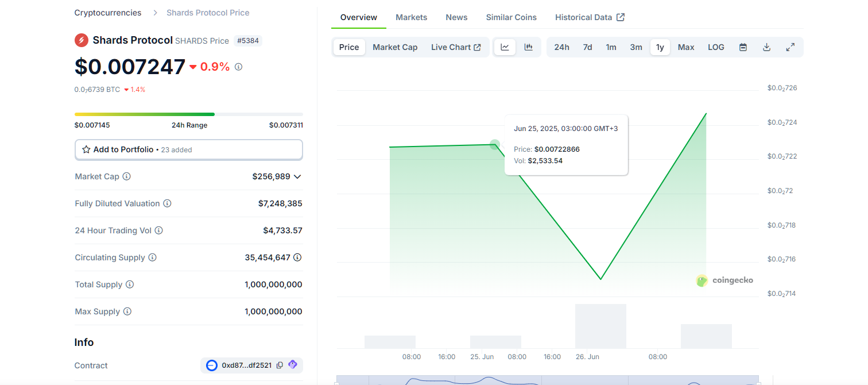Click the Info section heading

(x=84, y=342)
